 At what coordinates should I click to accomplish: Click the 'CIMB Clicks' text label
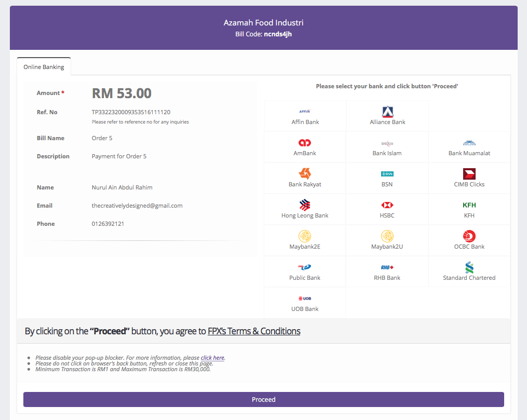tap(469, 184)
